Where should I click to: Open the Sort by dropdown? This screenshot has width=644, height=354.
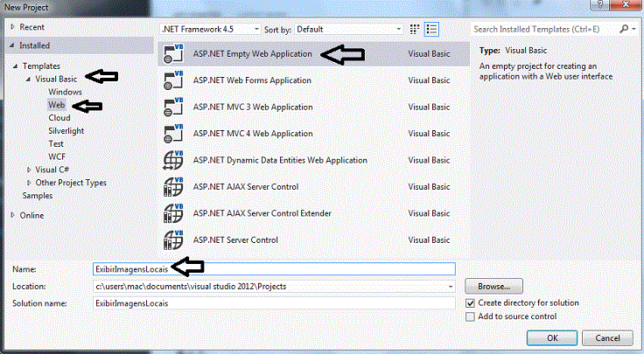coord(348,29)
